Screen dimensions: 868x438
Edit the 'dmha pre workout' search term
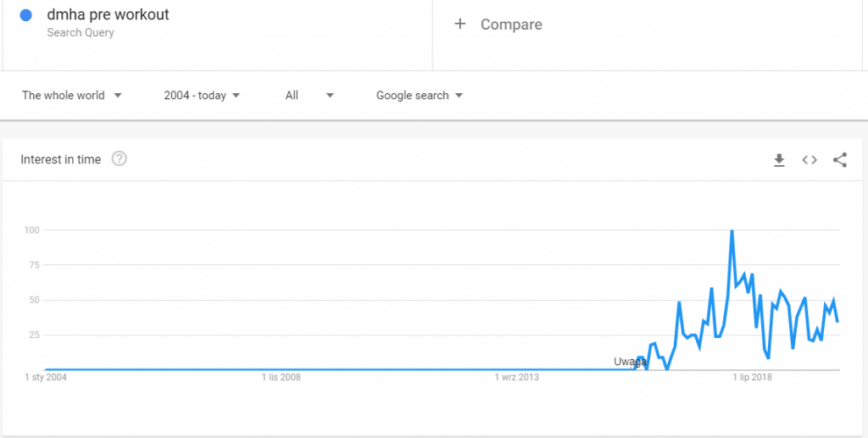tap(108, 15)
